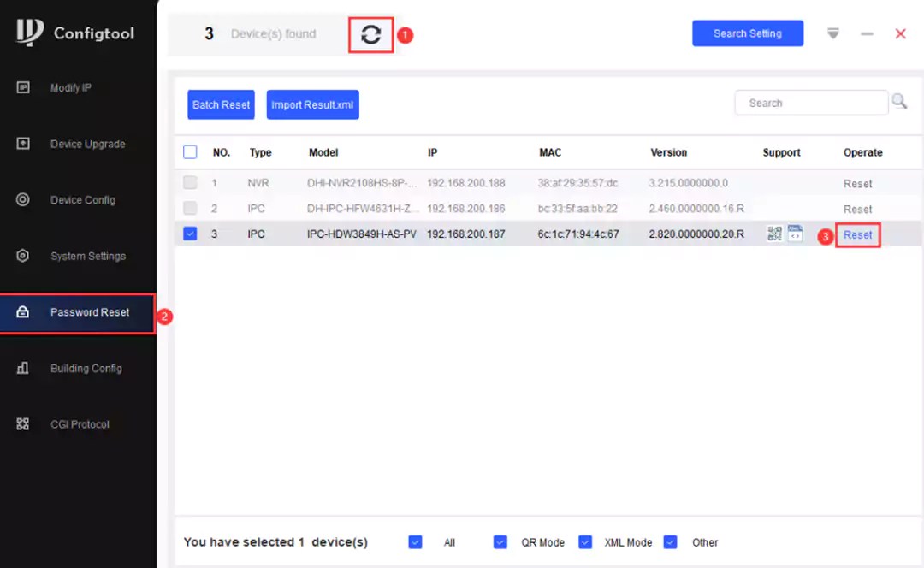Click the IP column header

(x=433, y=152)
